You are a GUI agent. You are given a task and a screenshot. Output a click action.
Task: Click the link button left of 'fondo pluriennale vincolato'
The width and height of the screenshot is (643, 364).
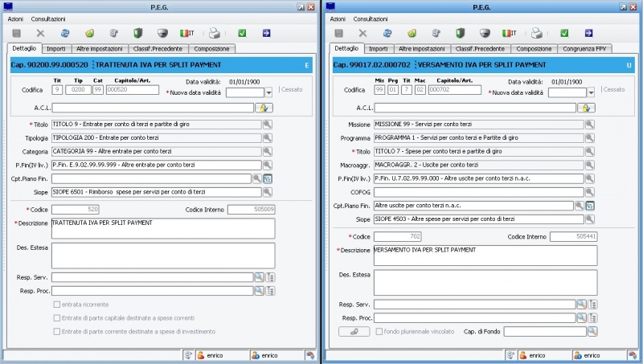coord(352,331)
